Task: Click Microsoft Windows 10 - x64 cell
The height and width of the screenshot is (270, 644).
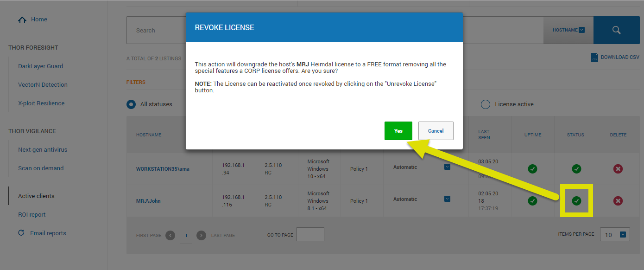Action: [318, 169]
